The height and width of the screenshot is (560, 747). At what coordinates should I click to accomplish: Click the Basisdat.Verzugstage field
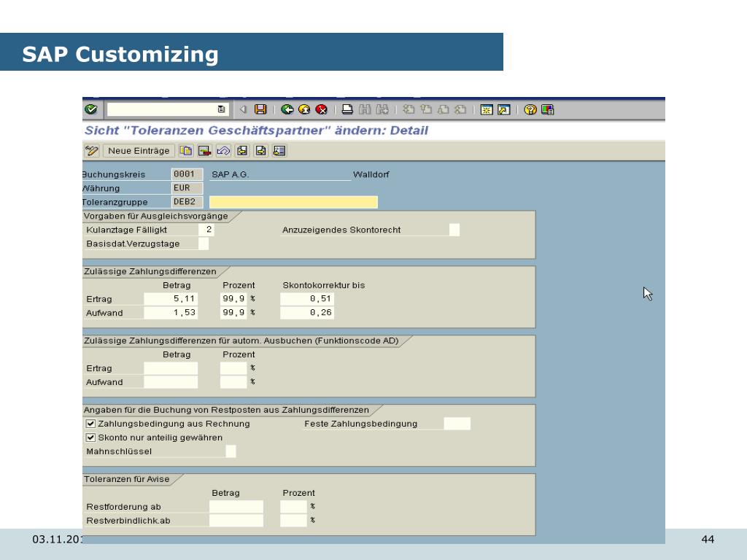204,244
